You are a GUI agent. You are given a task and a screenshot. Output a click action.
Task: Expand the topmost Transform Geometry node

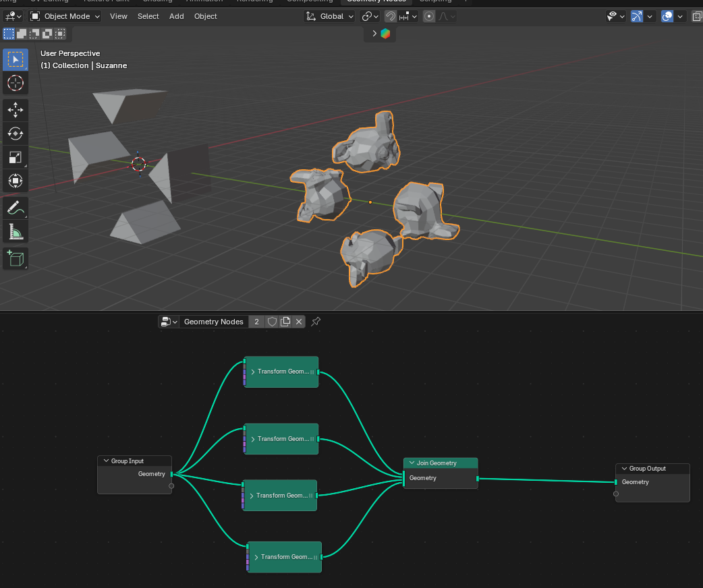coord(253,372)
